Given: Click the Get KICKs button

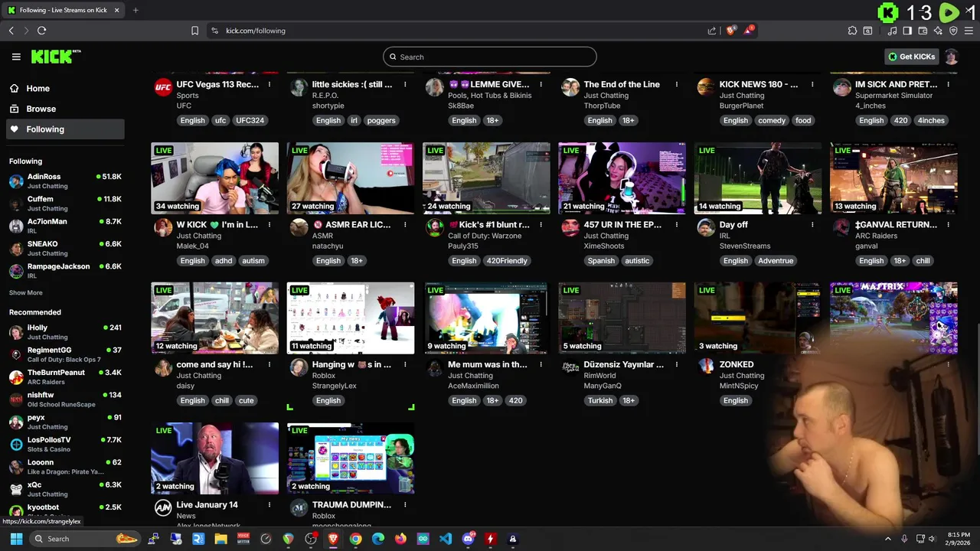Looking at the screenshot, I should [x=911, y=57].
